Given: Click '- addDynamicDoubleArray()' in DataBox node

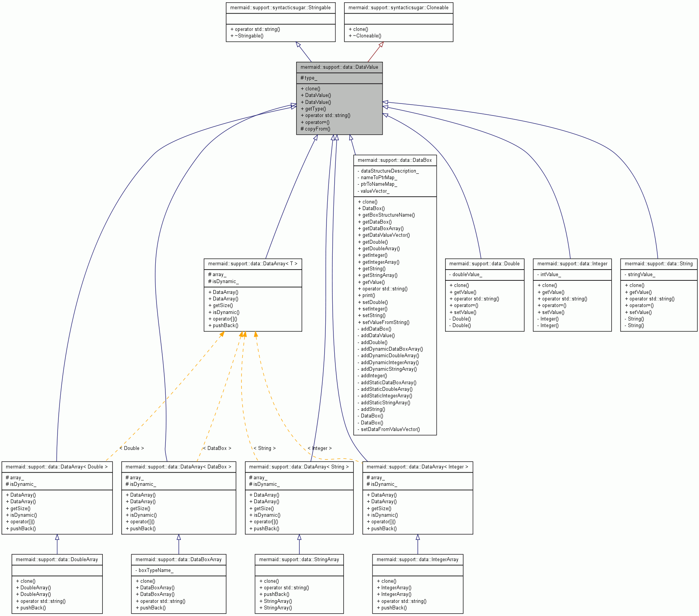Looking at the screenshot, I should (x=388, y=356).
